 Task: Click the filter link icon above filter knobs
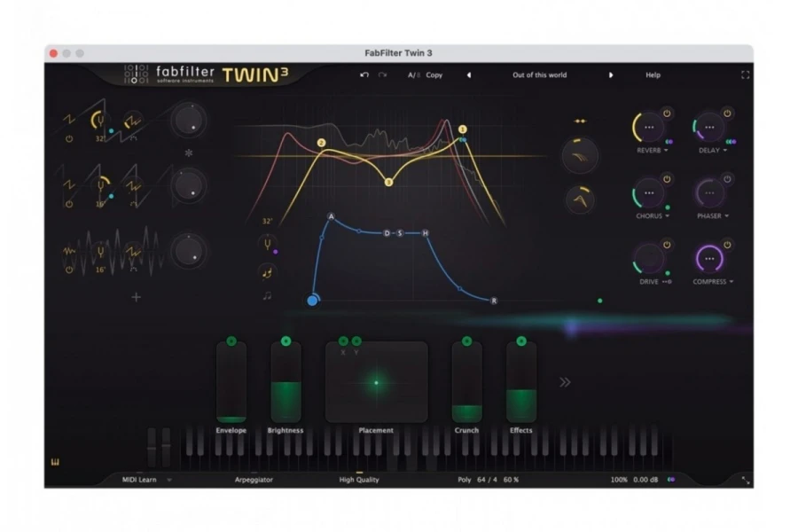point(580,121)
